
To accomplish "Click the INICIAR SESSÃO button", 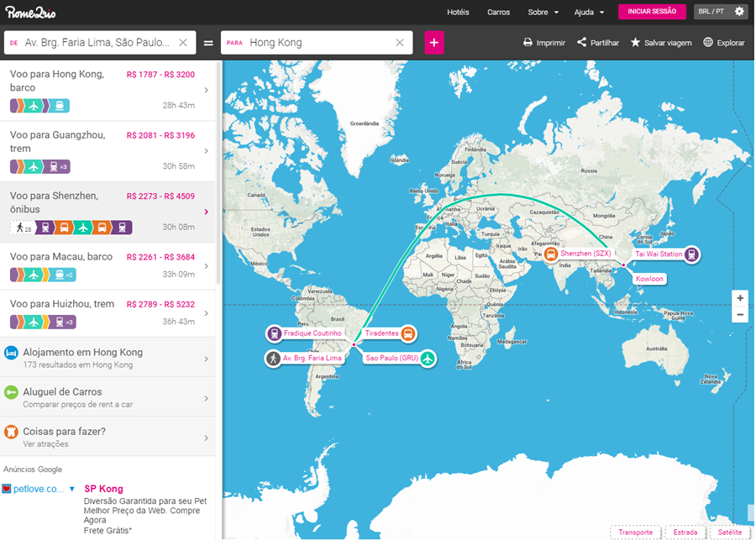I will point(652,12).
